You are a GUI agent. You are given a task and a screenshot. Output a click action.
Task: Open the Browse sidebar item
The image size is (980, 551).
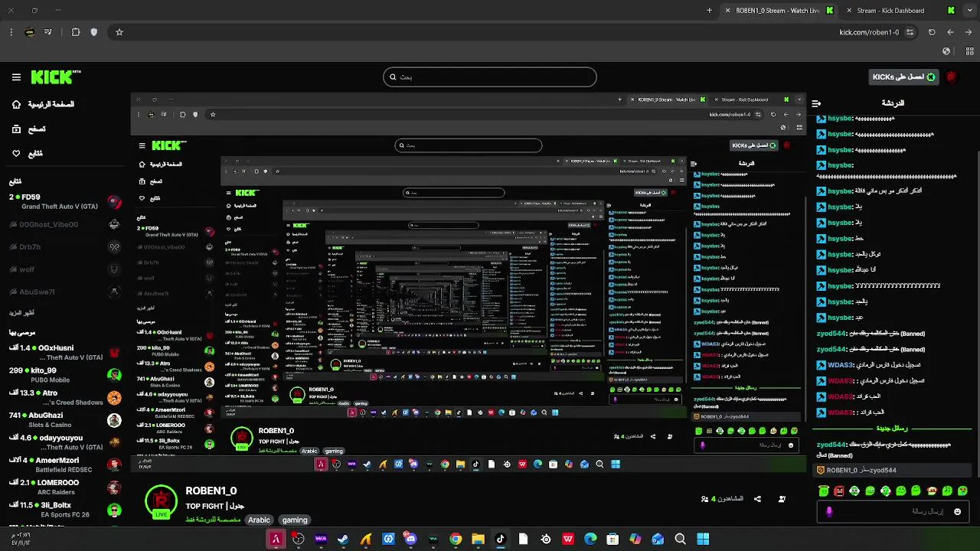point(29,129)
